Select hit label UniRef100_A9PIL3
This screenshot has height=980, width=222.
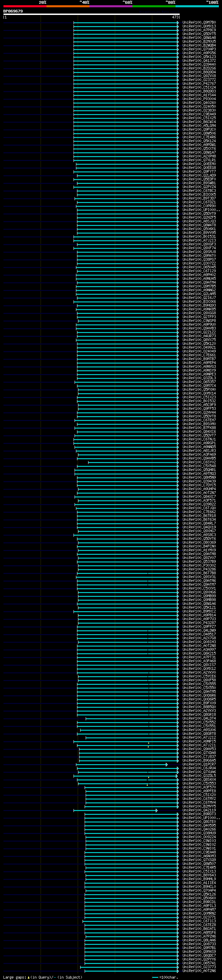pos(199,906)
